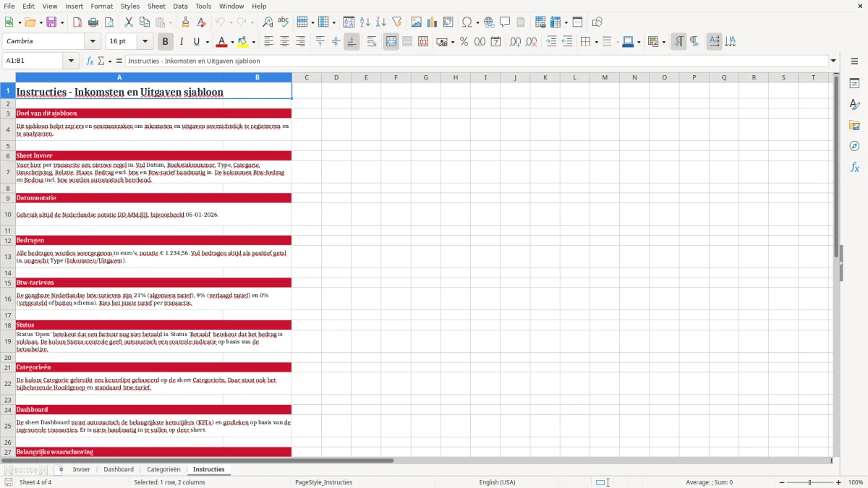
Task: Cut the selected cells
Action: click(x=128, y=22)
